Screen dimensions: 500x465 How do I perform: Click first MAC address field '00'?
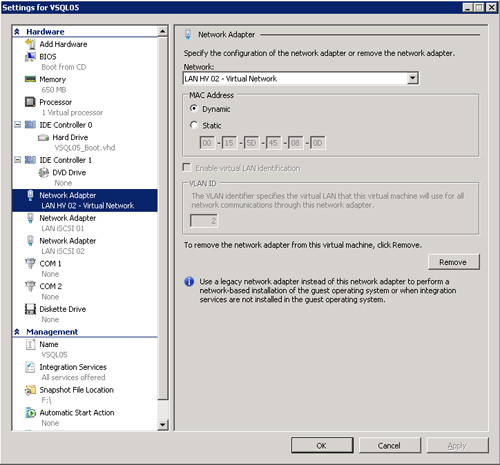coord(207,143)
